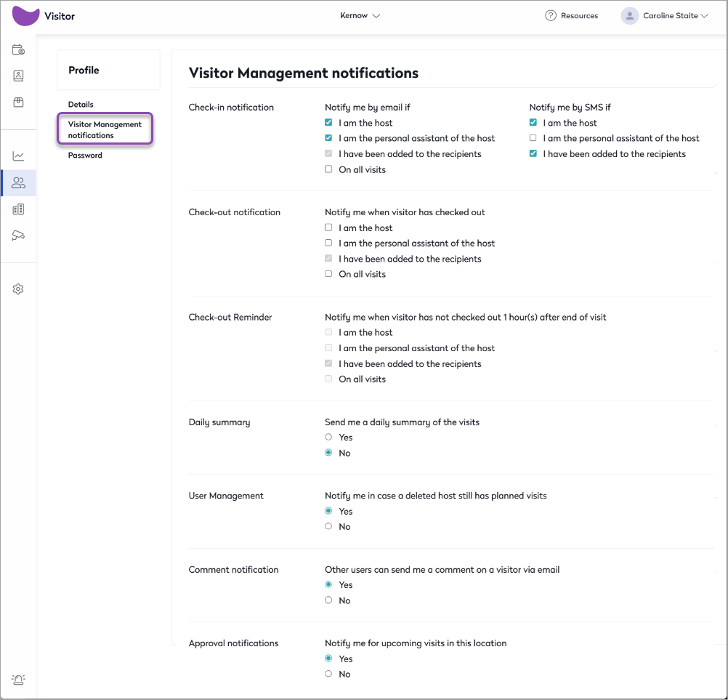Image resolution: width=728 pixels, height=700 pixels.
Task: Open the visits calendar sidebar icon
Action: pyautogui.click(x=18, y=49)
